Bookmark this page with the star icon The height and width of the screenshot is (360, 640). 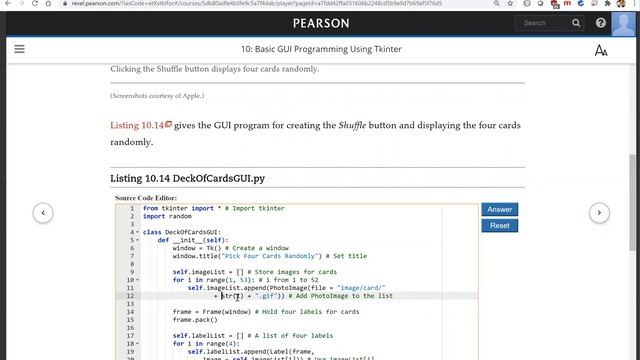point(510,3)
